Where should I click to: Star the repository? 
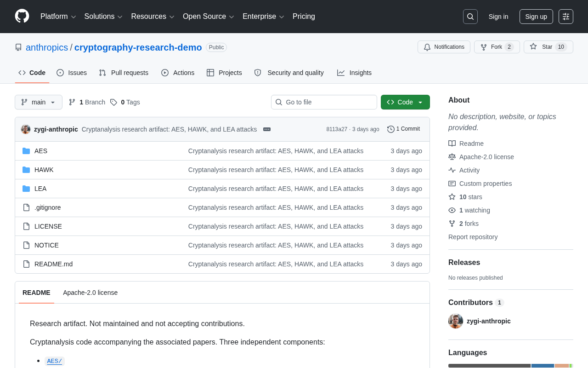(x=548, y=47)
